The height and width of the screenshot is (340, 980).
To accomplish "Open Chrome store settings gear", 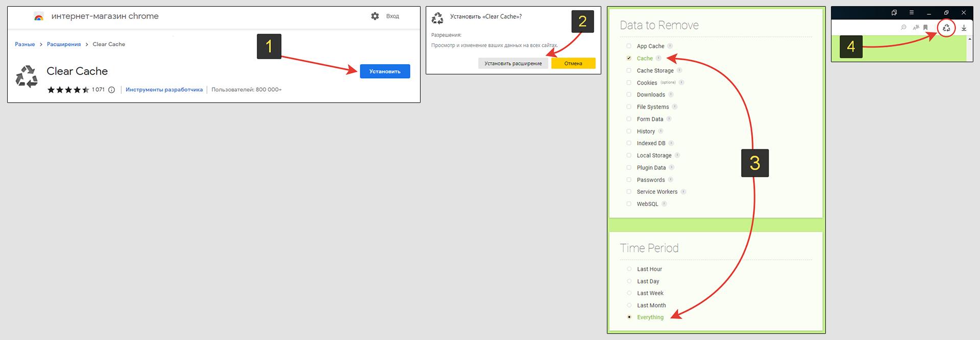I will (375, 16).
